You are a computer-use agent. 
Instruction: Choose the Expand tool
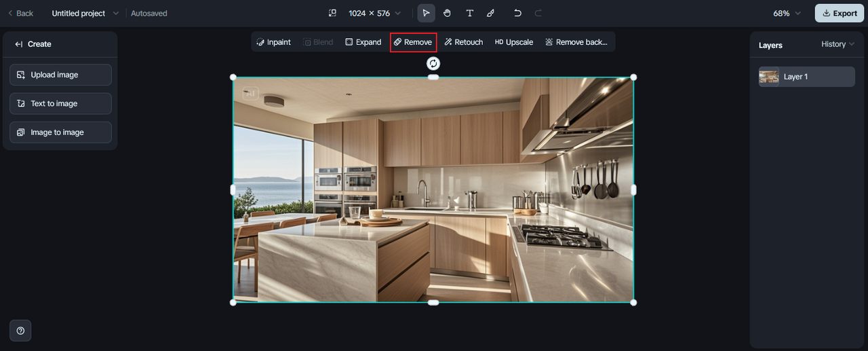coord(363,42)
